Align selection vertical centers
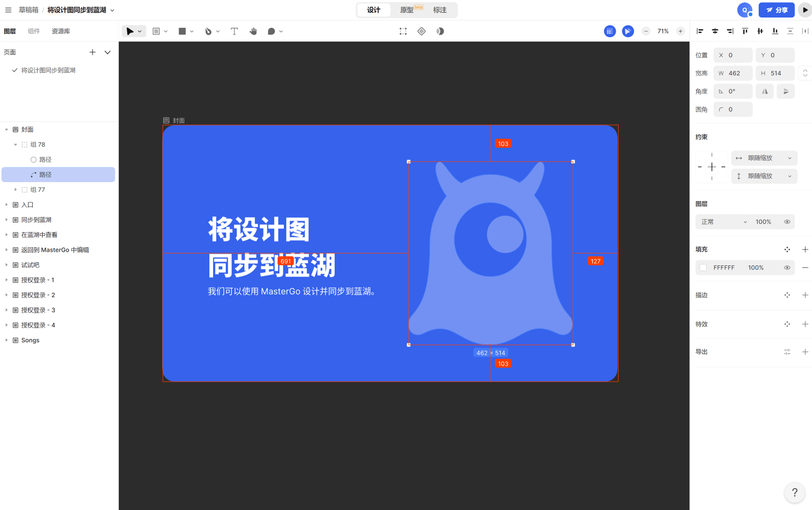Image resolution: width=812 pixels, height=510 pixels. (760, 31)
